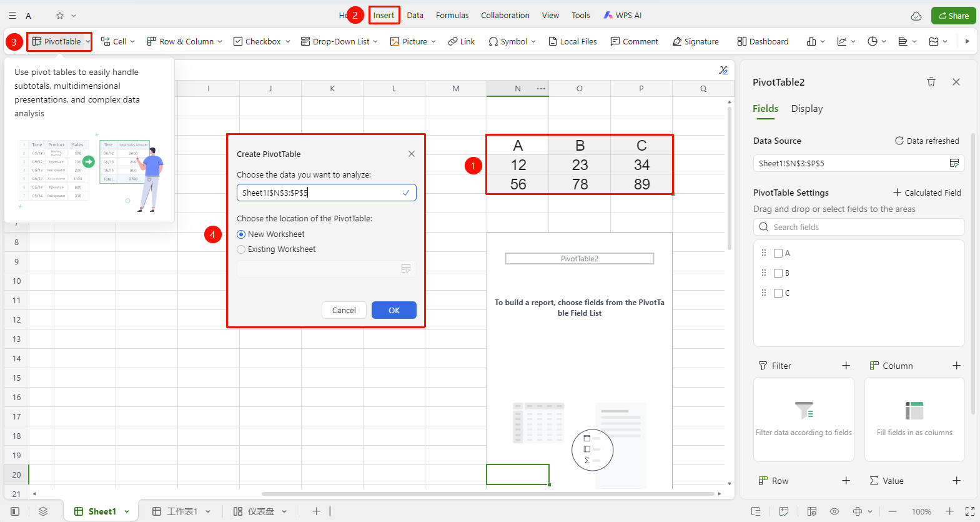Open the hamburger main menu
Screen dimensions: 980x522
click(12, 16)
